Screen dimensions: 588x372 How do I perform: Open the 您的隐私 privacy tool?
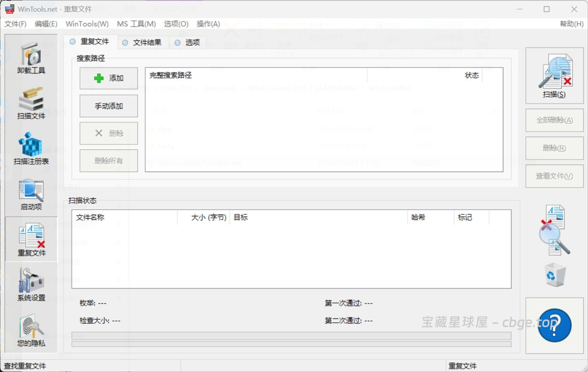pyautogui.click(x=31, y=331)
